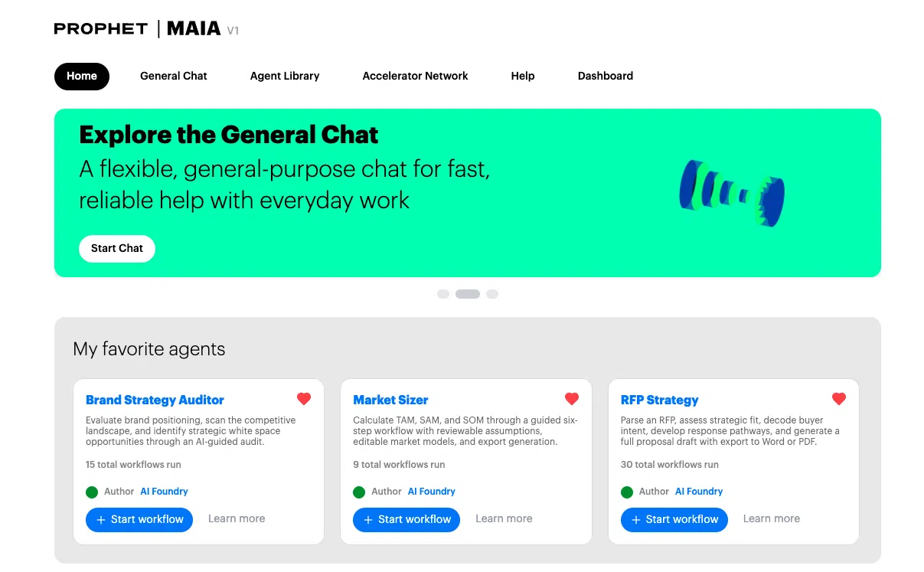Image resolution: width=924 pixels, height=572 pixels.
Task: Open the Accelerator Network page
Action: point(415,76)
